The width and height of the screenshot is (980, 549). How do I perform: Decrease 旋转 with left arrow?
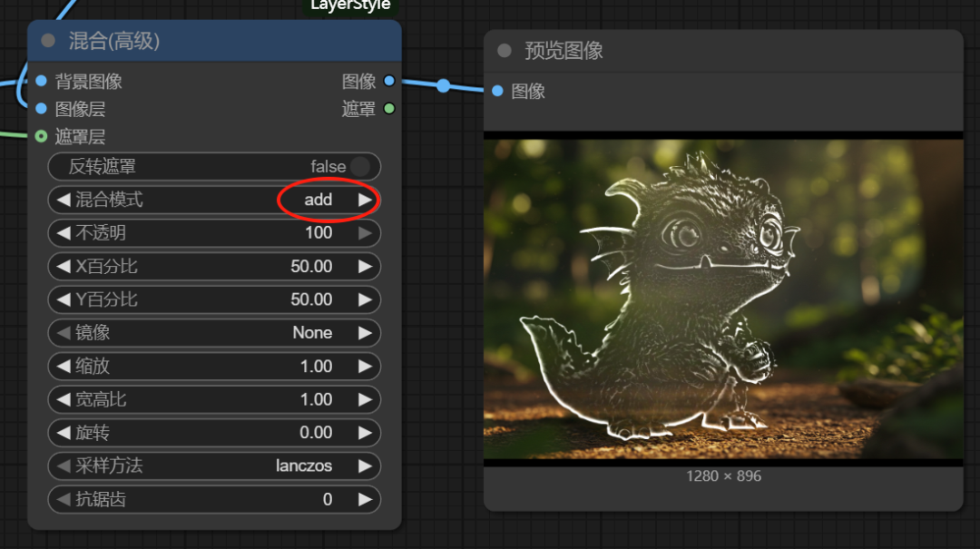click(x=64, y=433)
